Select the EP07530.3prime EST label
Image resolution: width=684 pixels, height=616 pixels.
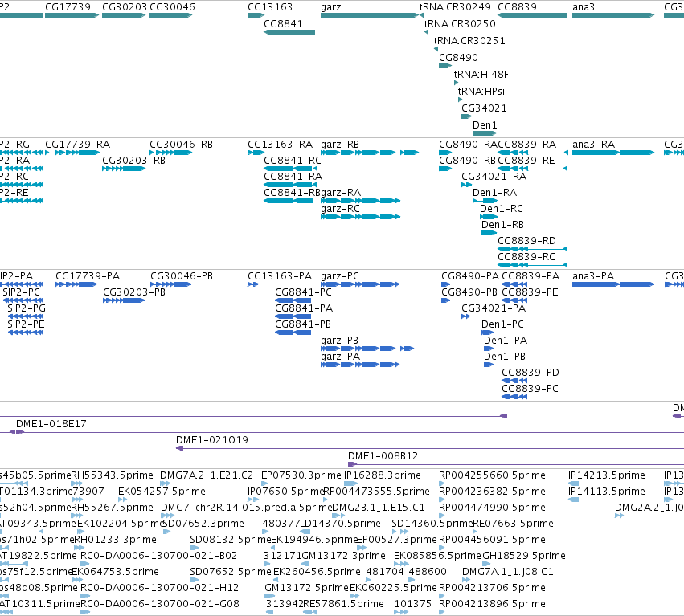tap(301, 475)
